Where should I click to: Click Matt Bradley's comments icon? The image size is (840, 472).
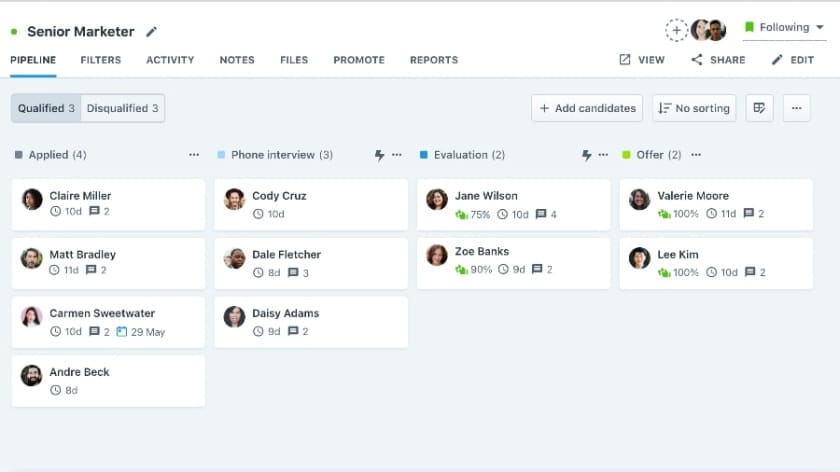point(91,270)
